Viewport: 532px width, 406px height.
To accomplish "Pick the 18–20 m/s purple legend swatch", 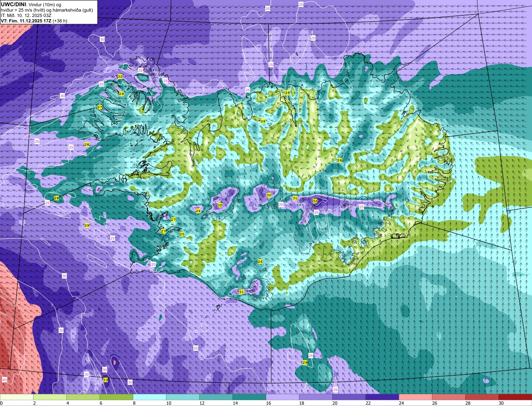I will pyautogui.click(x=316, y=397).
